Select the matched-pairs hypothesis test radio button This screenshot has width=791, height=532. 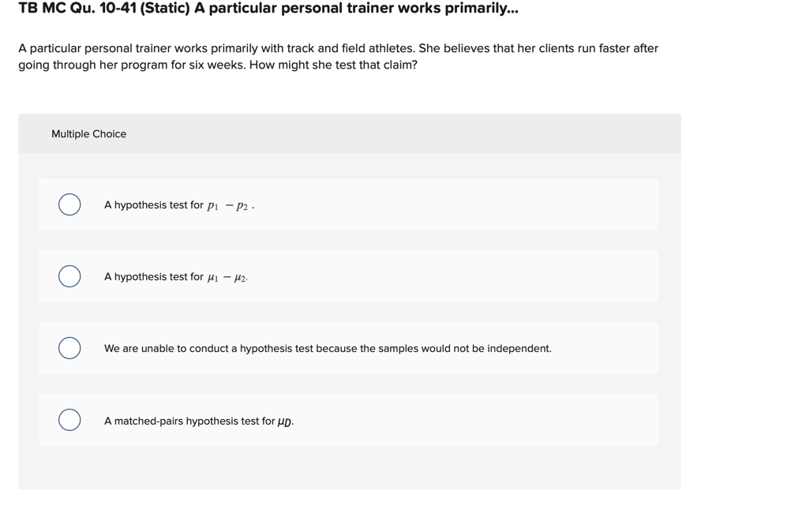tap(69, 420)
